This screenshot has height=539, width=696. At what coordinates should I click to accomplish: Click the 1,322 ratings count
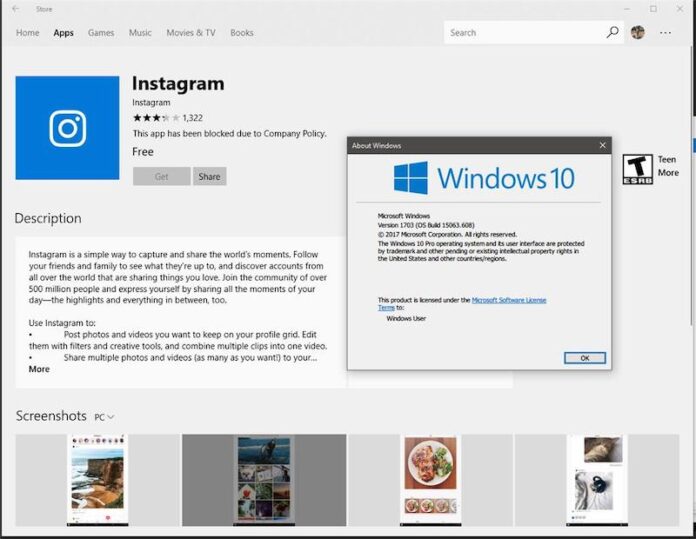coord(193,118)
